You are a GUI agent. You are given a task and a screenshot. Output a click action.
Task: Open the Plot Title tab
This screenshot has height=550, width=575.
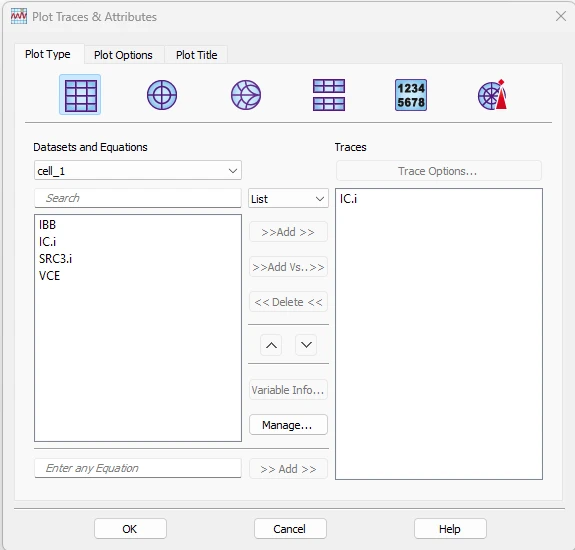click(197, 55)
